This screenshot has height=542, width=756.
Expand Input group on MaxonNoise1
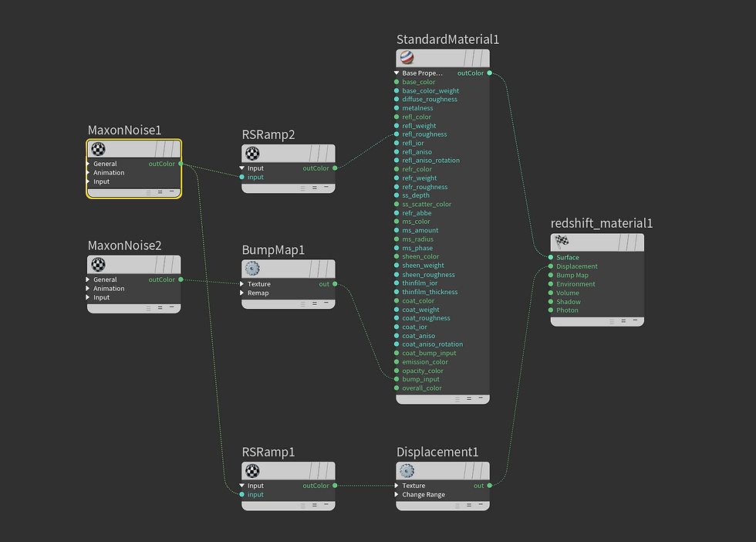pos(88,181)
